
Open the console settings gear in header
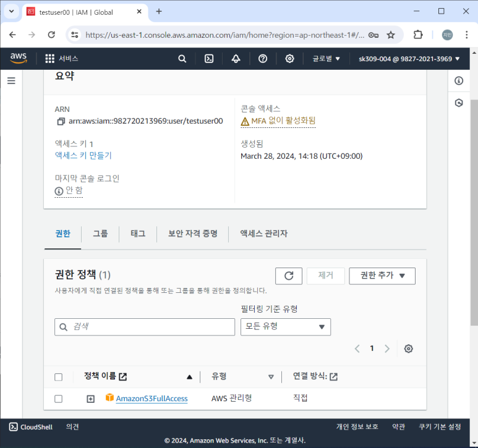click(x=289, y=59)
